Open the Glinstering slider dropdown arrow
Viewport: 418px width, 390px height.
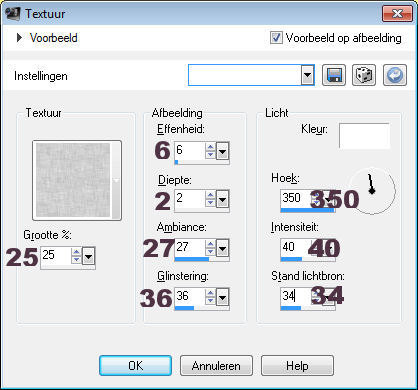pos(222,297)
